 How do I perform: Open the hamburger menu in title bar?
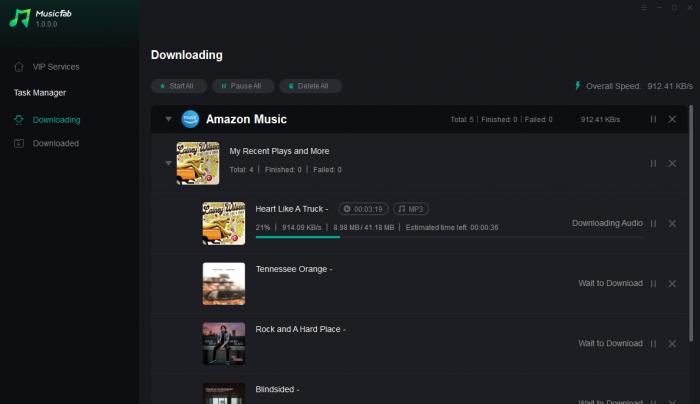point(644,8)
